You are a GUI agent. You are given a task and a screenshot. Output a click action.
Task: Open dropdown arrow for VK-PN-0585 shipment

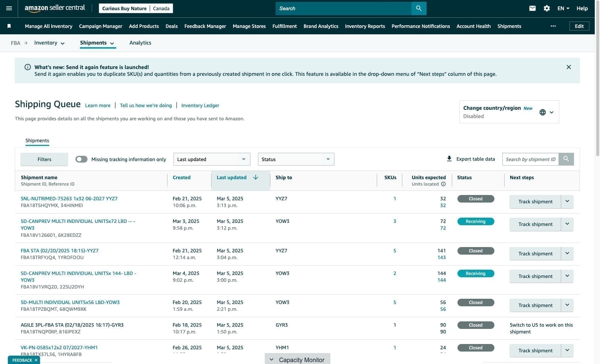pos(567,350)
